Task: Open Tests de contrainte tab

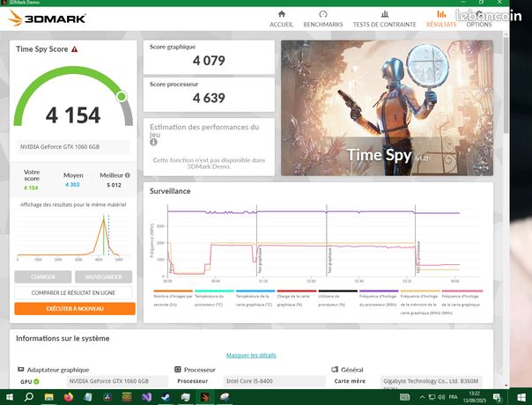Action: point(384,19)
